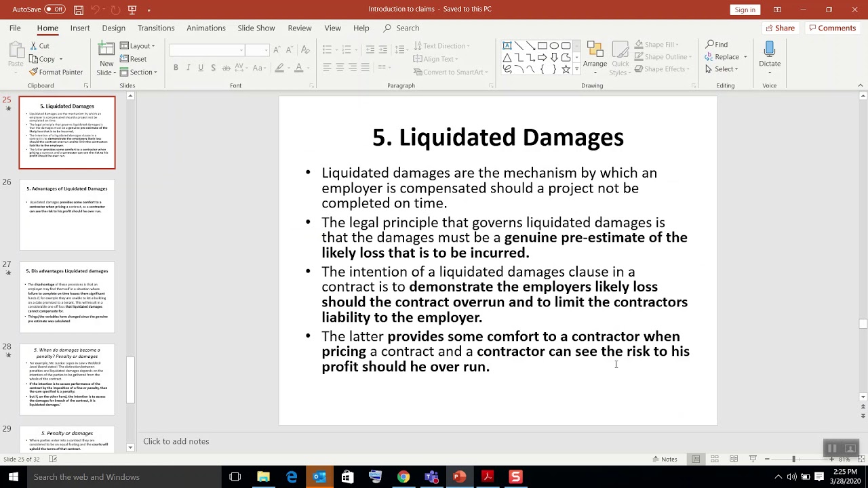
Task: Start Slide Show from status bar
Action: tap(753, 459)
